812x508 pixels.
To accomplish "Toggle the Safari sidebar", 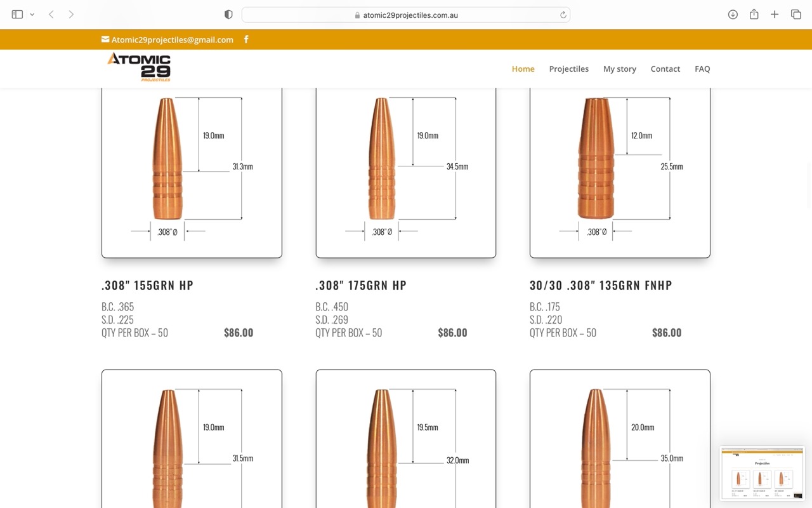I will pyautogui.click(x=17, y=14).
